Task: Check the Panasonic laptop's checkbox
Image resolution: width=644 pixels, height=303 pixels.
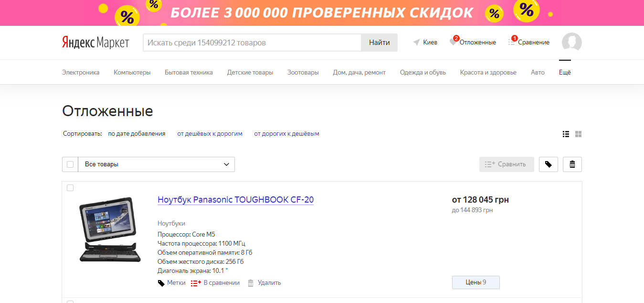Action: (70, 187)
